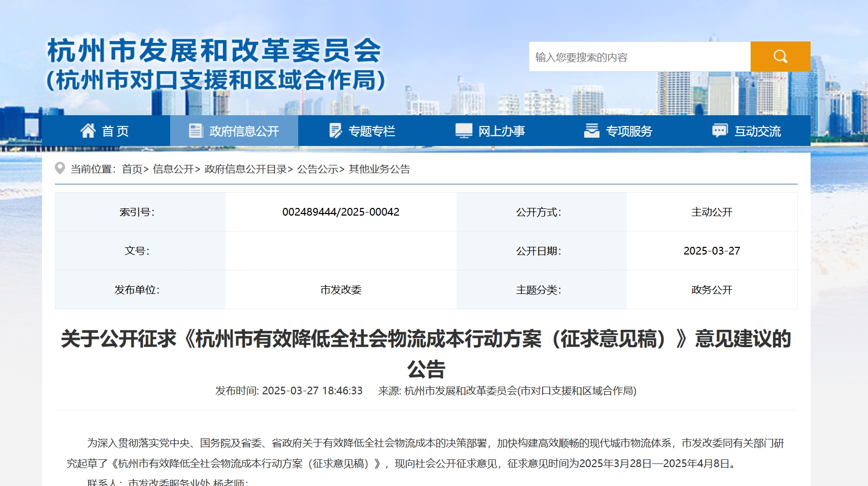Image resolution: width=868 pixels, height=486 pixels.
Task: Click the location pin icon in breadcrumb
Action: [60, 168]
